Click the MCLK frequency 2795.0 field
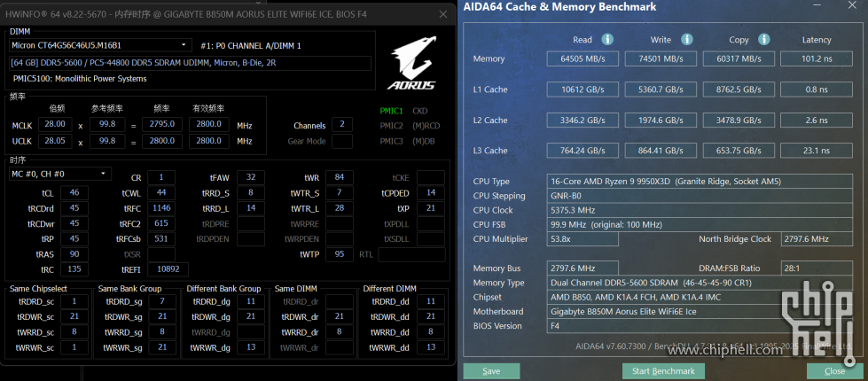Image resolution: width=868 pixels, height=381 pixels. click(x=162, y=124)
